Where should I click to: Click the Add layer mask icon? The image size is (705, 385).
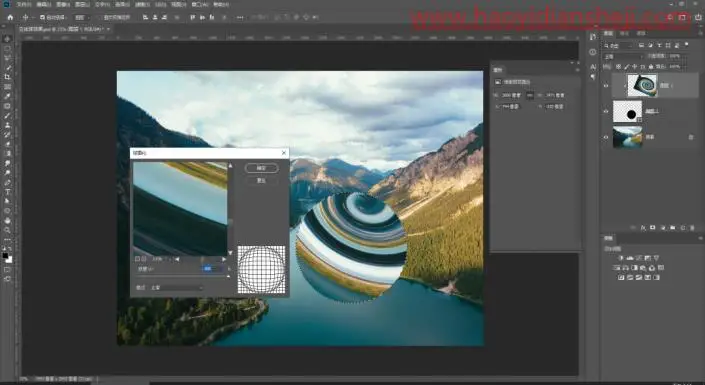coord(653,228)
